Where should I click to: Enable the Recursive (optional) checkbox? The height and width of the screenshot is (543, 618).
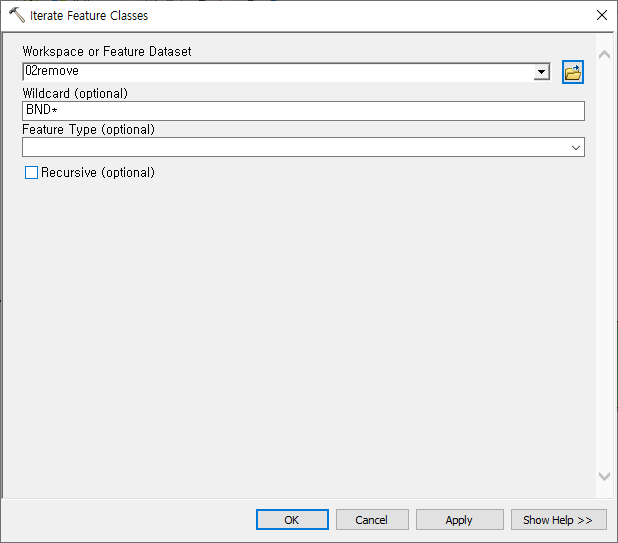point(32,173)
